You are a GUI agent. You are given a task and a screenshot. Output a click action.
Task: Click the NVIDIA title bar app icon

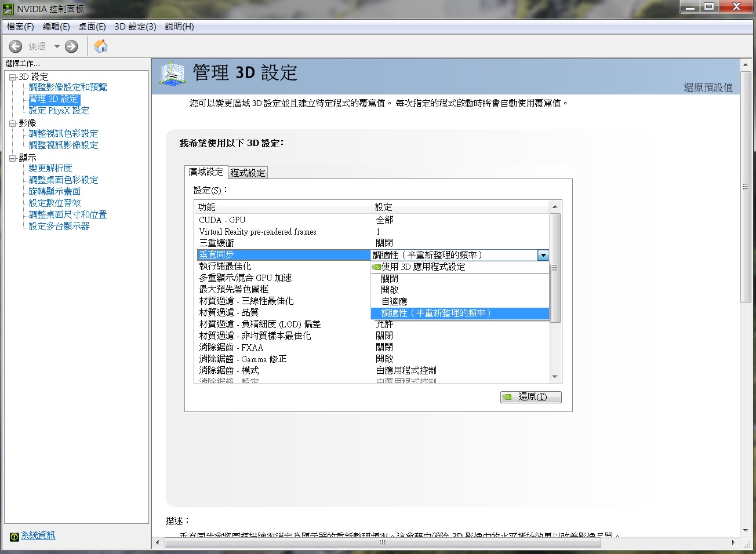coord(8,9)
